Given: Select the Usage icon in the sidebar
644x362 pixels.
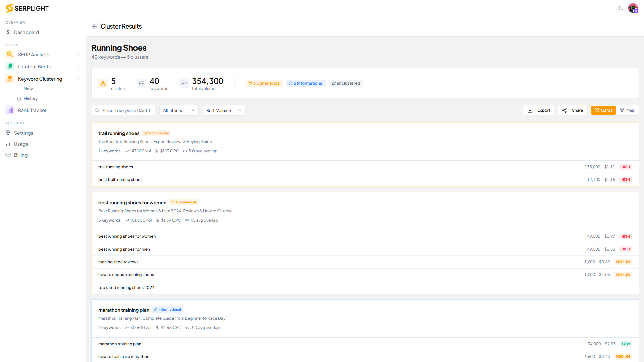Looking at the screenshot, I should 8,144.
